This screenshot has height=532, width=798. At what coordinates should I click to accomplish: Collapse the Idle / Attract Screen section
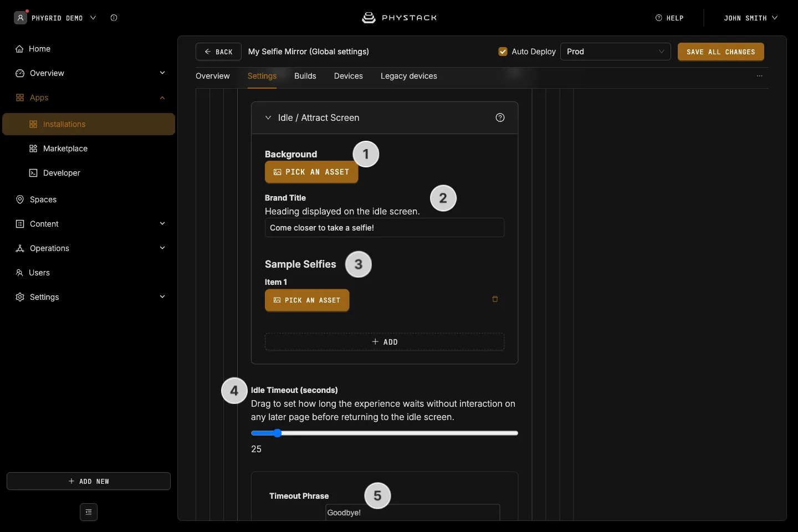coord(268,117)
